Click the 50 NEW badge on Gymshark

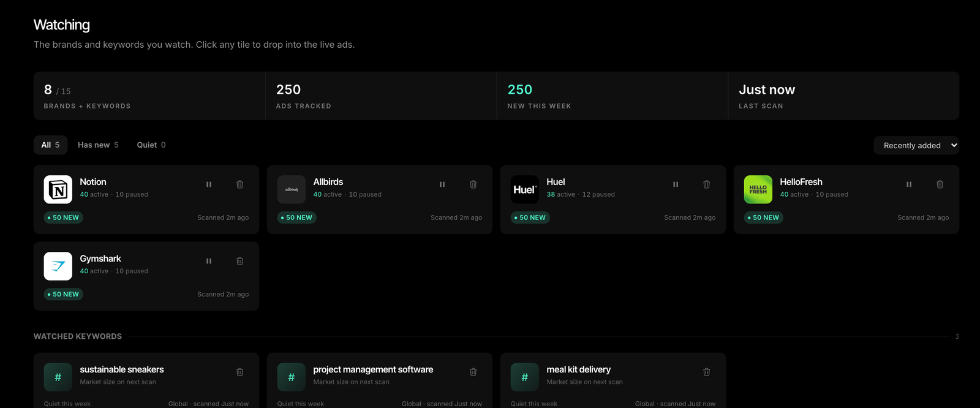64,294
